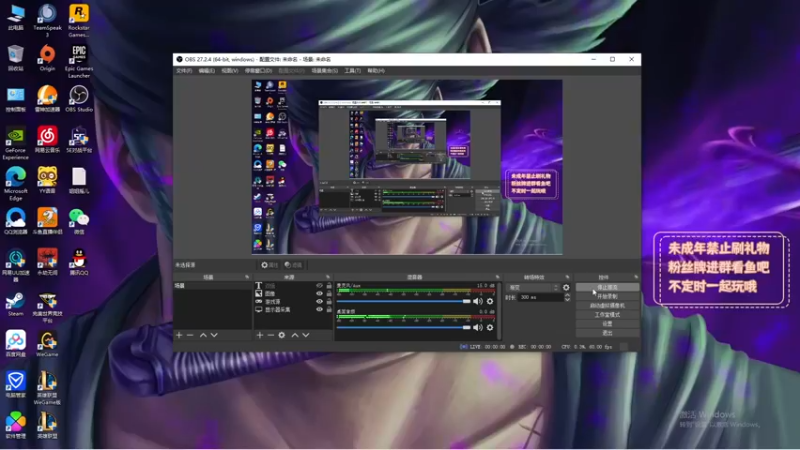This screenshot has height=450, width=800.
Task: Mute the 桌面音频 speaker icon
Action: coord(478,327)
